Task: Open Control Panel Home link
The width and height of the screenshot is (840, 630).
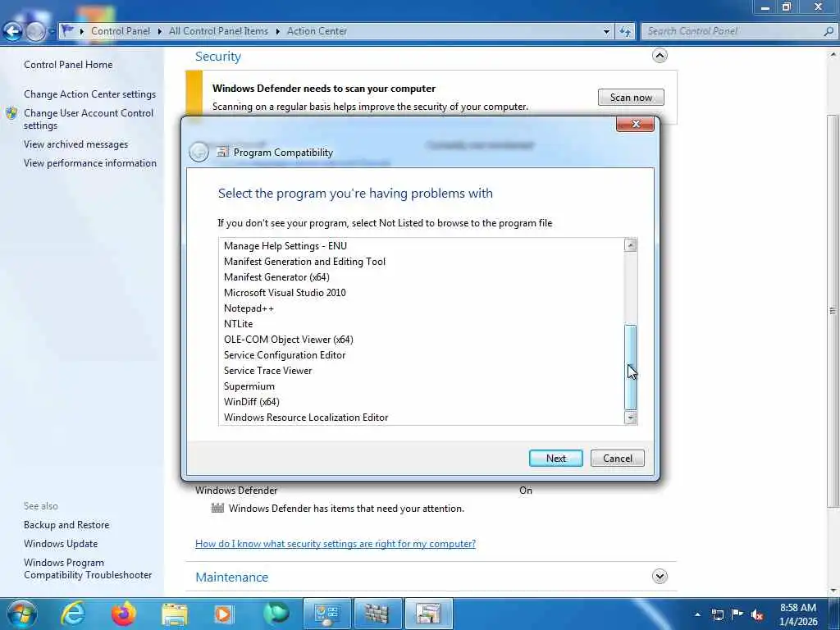Action: coord(68,64)
